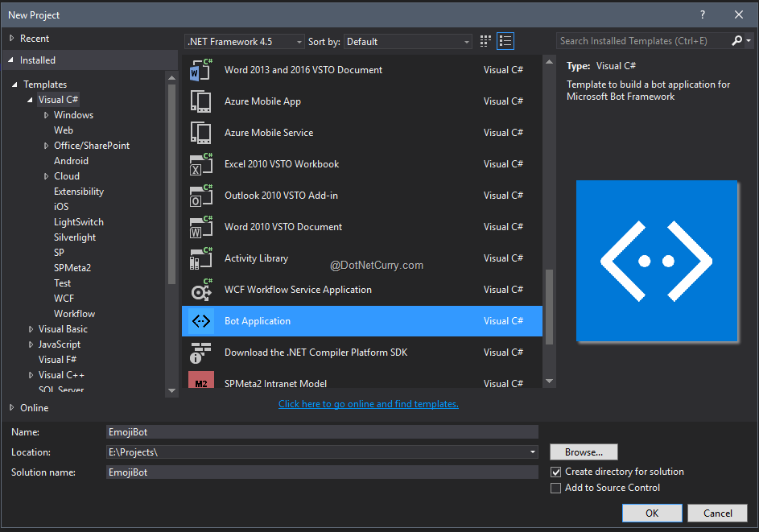Select the SP category in tree

click(59, 253)
